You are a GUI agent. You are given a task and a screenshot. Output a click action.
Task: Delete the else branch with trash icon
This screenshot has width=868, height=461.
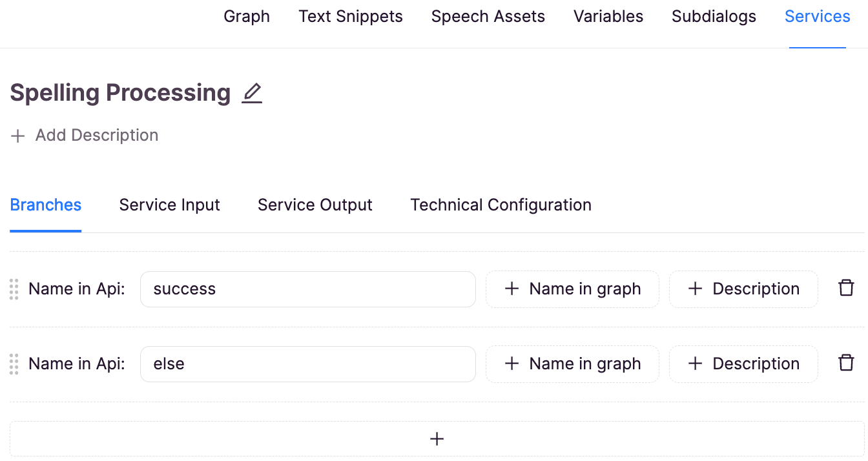(846, 363)
